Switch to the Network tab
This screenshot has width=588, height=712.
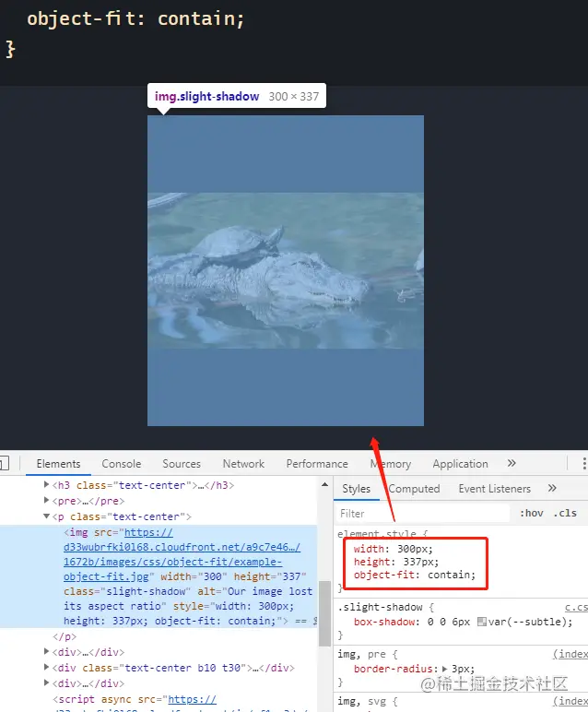(243, 464)
